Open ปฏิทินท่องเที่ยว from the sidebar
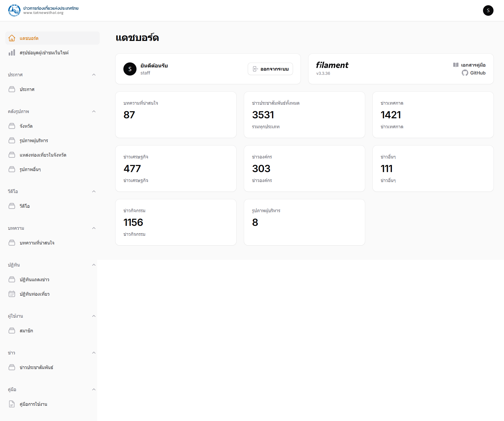 coord(52,294)
